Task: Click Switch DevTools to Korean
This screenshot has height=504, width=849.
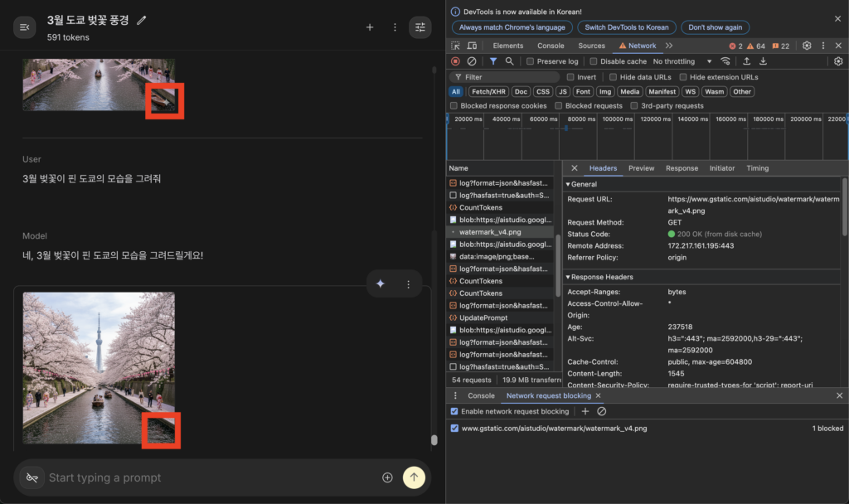Action: point(627,27)
